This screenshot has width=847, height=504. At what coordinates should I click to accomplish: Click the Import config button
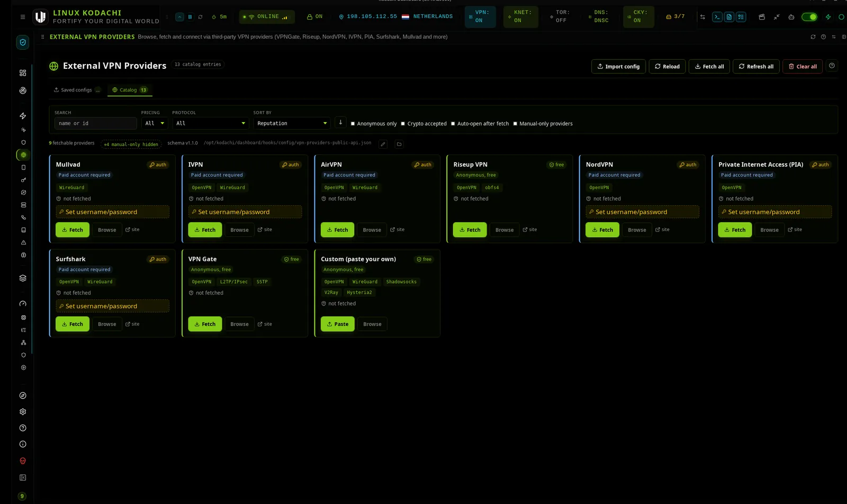pos(618,67)
